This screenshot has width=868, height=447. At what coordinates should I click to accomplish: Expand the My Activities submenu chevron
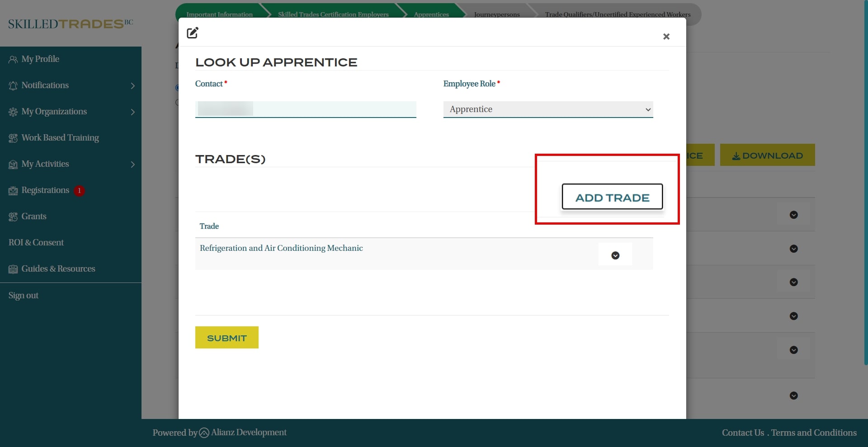click(132, 165)
